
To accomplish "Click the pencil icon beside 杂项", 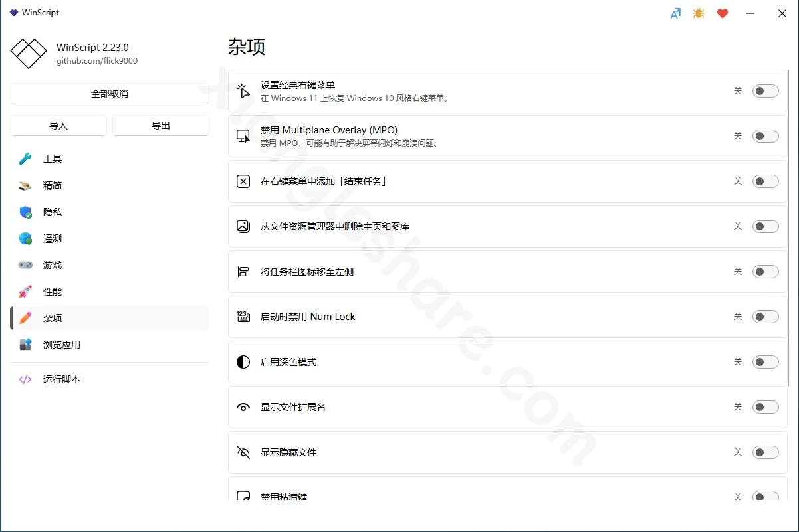I will click(25, 318).
